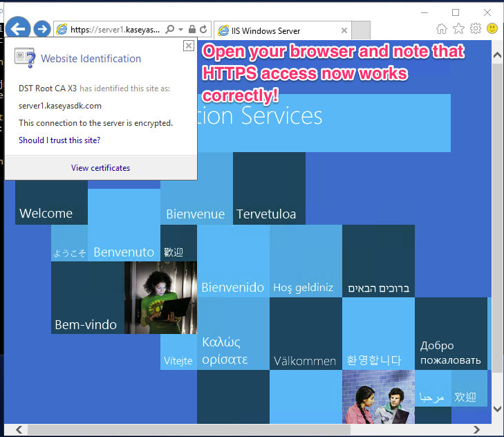Click the Välkommen tile
The width and height of the screenshot is (504, 437).
306,334
